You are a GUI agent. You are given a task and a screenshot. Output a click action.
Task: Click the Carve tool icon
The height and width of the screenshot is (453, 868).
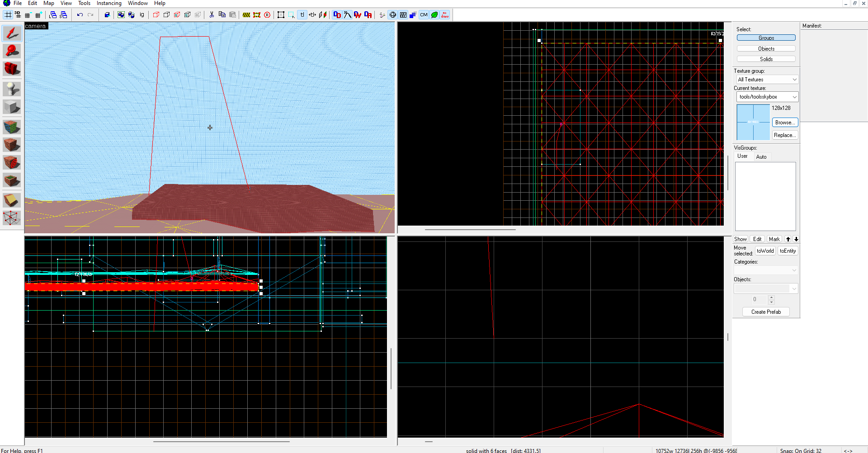click(107, 15)
